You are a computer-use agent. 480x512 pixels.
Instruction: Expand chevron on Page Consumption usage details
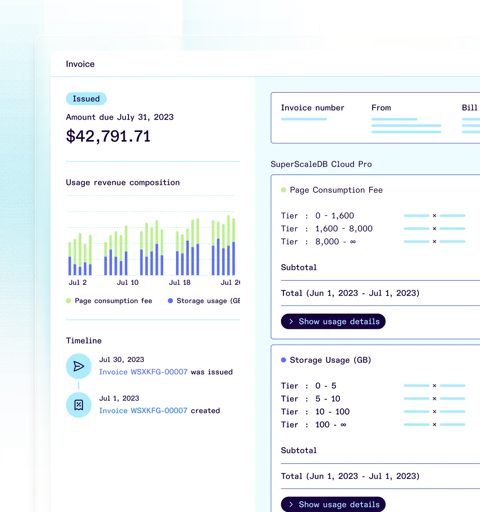(291, 321)
